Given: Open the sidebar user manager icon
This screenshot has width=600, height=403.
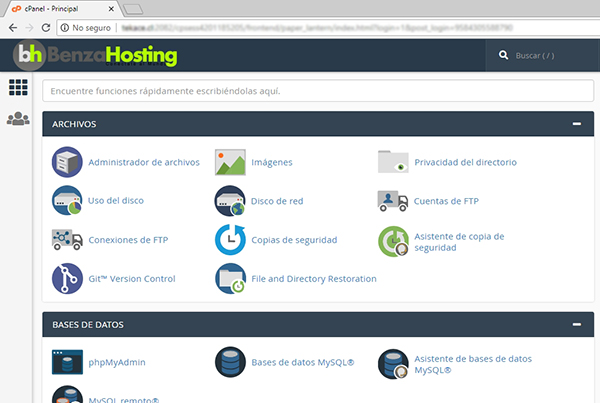Looking at the screenshot, I should 18,118.
